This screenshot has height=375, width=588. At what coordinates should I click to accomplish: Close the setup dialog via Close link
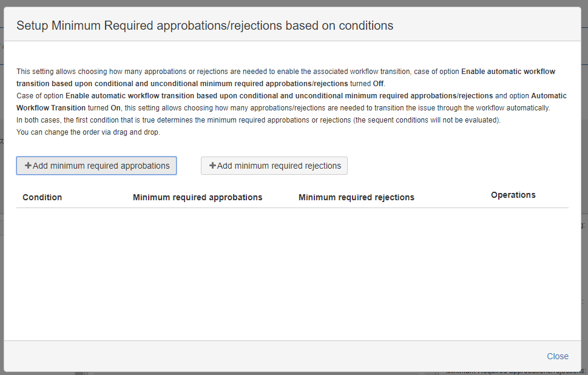(x=557, y=356)
